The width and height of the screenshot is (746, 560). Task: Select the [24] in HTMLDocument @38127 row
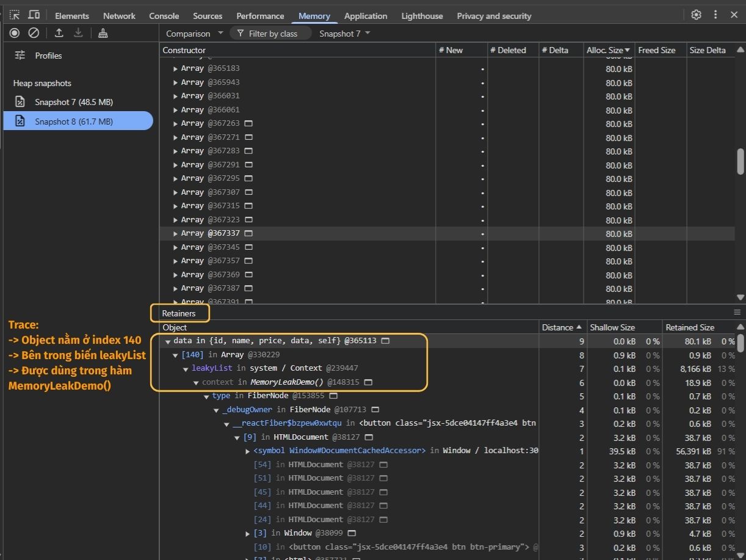[447, 520]
